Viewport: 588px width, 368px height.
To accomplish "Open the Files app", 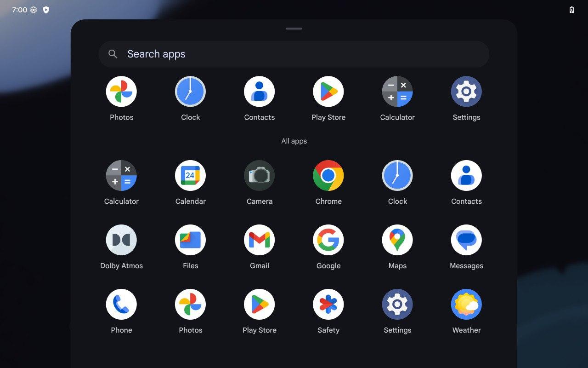I will point(190,240).
